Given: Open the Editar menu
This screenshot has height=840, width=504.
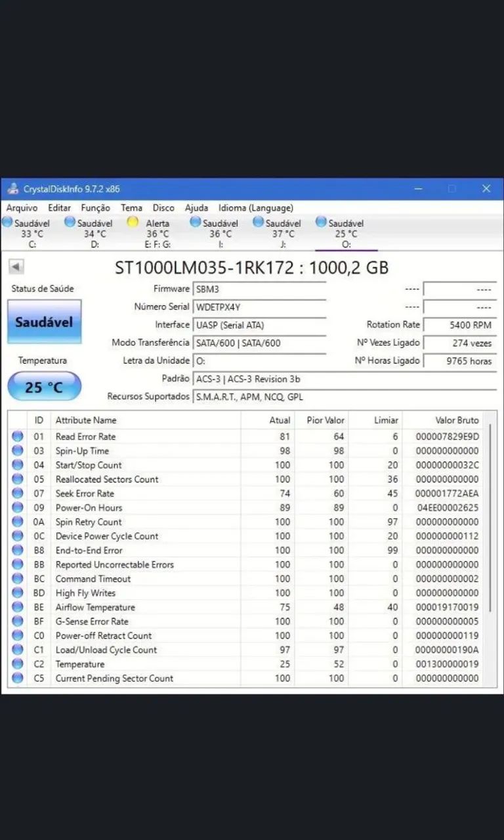Looking at the screenshot, I should [x=60, y=207].
